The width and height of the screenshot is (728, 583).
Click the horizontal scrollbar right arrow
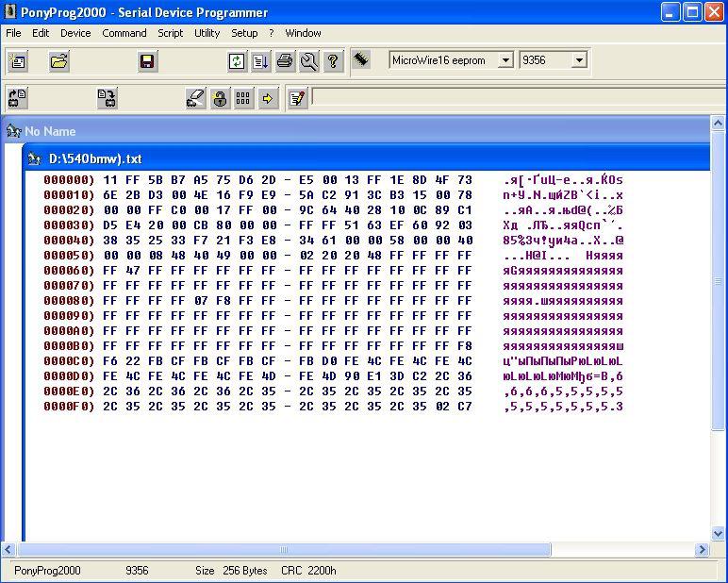click(702, 550)
